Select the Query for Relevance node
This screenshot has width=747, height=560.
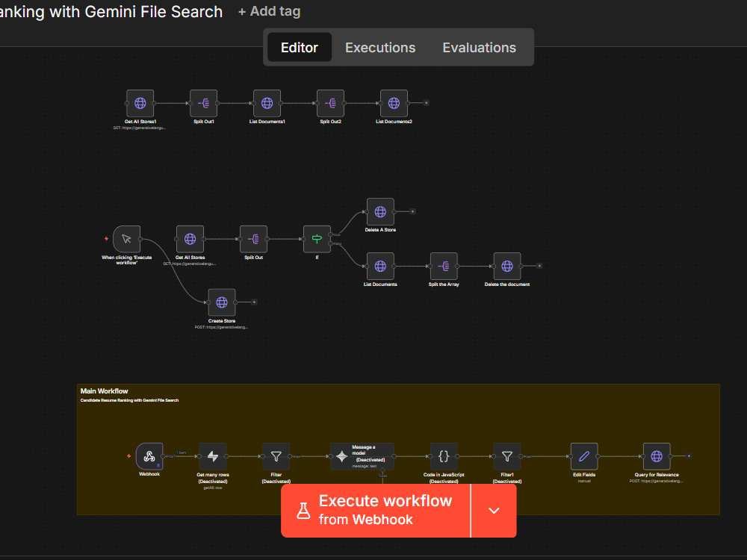[x=657, y=456]
